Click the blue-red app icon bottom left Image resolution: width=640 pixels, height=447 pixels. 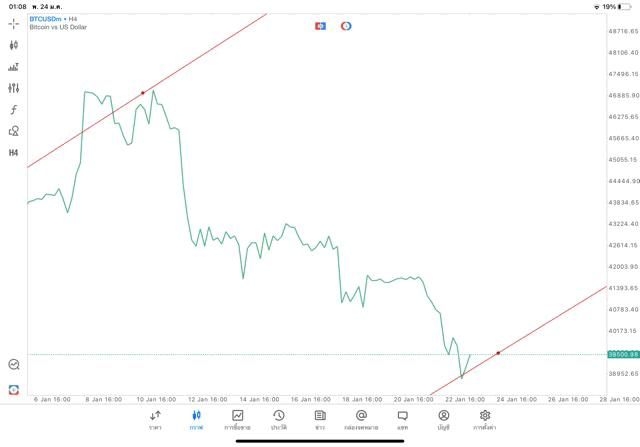tap(14, 389)
